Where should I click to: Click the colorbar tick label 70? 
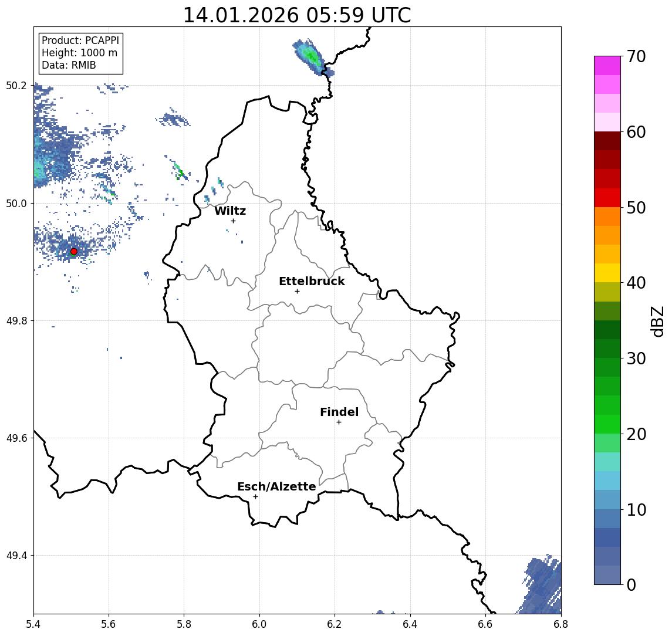coord(636,56)
